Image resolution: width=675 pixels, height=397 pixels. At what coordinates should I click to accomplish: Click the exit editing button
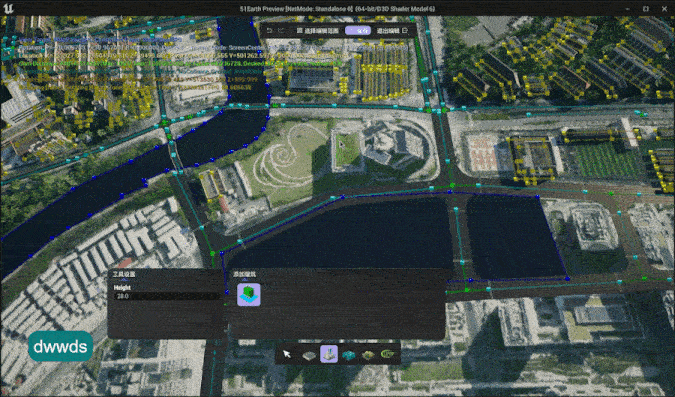[392, 31]
